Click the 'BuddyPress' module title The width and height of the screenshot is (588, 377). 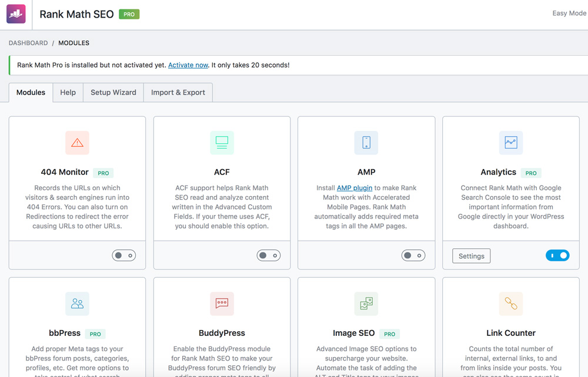222,333
